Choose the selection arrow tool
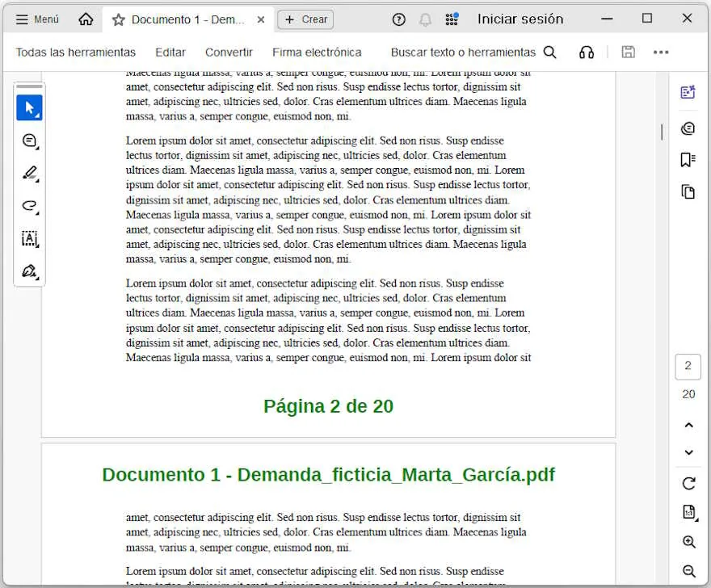711x588 pixels. pos(29,108)
